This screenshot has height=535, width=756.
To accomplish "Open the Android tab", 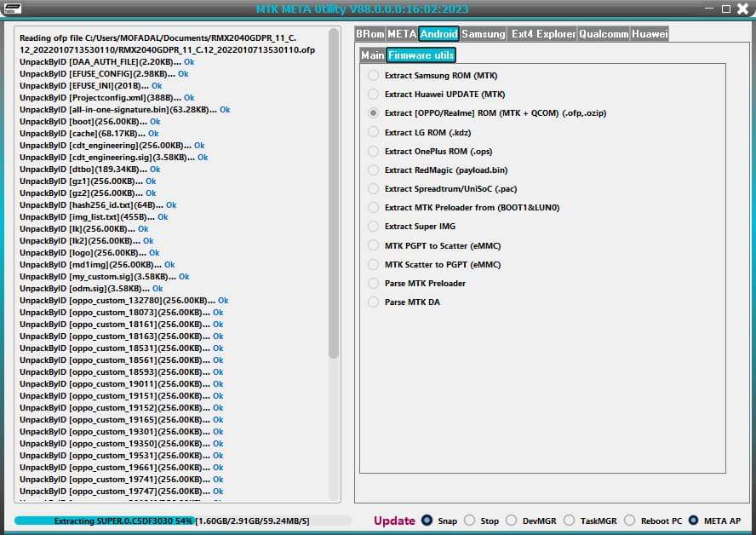I will 438,34.
